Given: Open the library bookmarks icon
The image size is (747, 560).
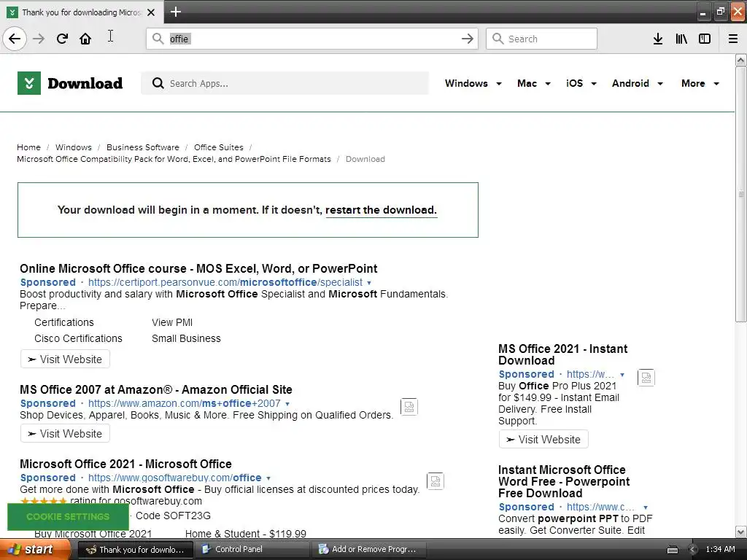Looking at the screenshot, I should [681, 39].
